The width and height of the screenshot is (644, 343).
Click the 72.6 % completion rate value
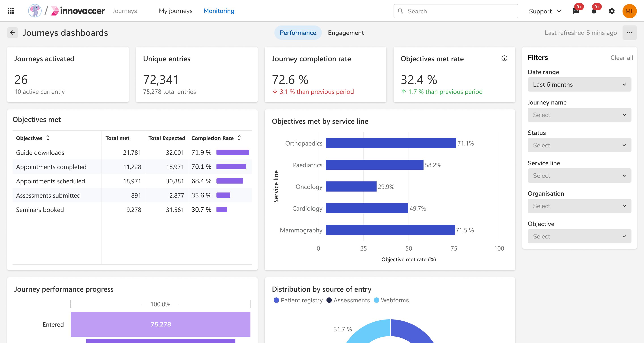pyautogui.click(x=290, y=80)
